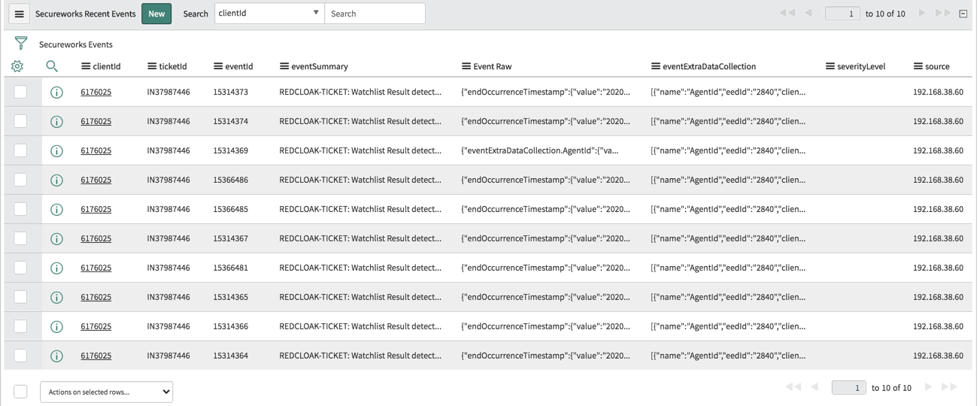The height and width of the screenshot is (406, 980).
Task: Open source column options menu icon
Action: pyautogui.click(x=918, y=66)
